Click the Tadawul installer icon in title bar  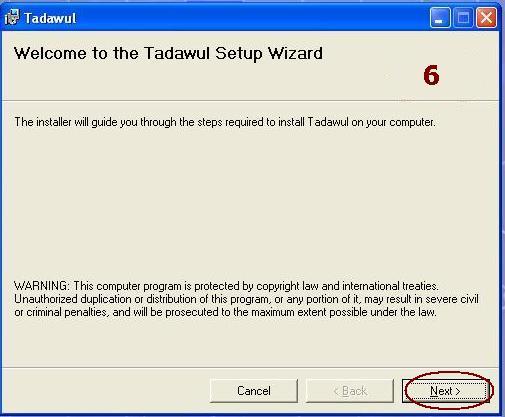click(x=12, y=17)
